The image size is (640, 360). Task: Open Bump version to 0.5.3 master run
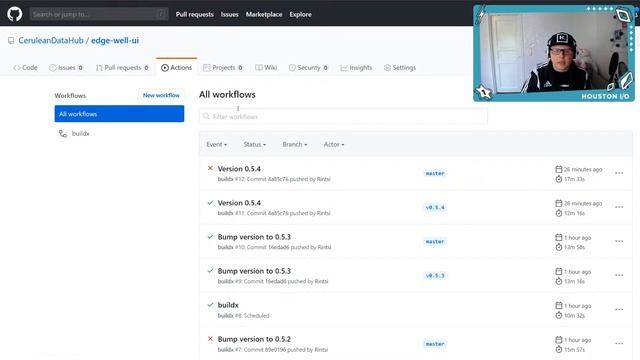point(254,237)
